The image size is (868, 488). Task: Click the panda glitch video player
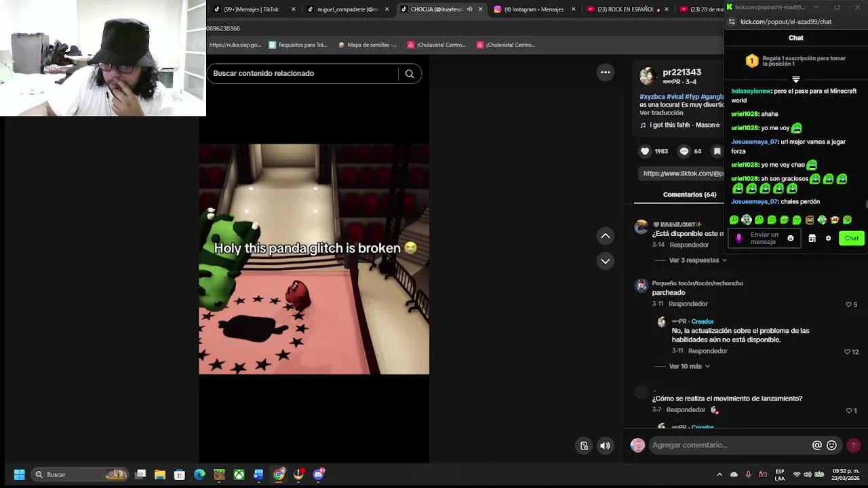(x=314, y=259)
